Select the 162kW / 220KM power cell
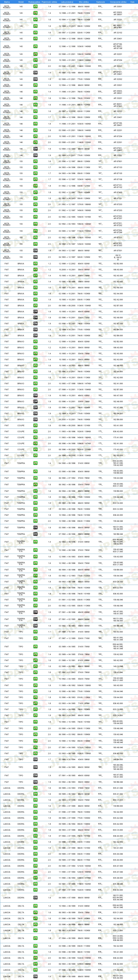 point(83,449)
